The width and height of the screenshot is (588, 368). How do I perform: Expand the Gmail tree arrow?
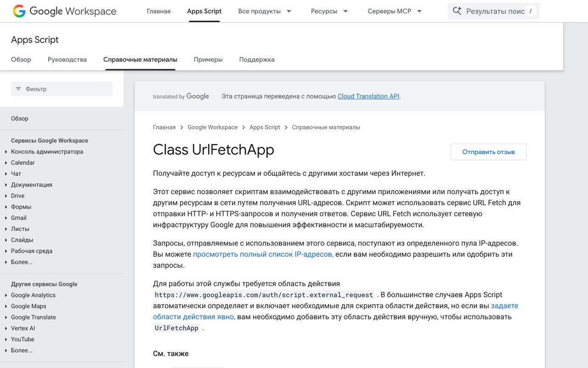(x=6, y=218)
